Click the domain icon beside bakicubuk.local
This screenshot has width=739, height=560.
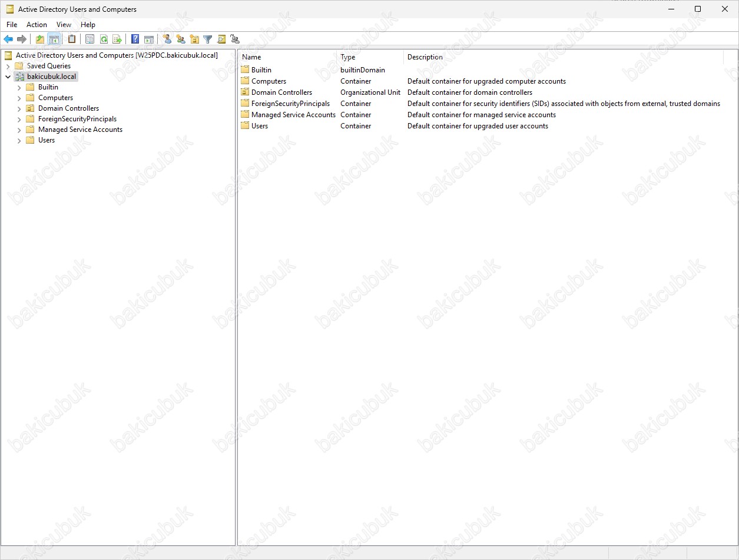point(19,77)
